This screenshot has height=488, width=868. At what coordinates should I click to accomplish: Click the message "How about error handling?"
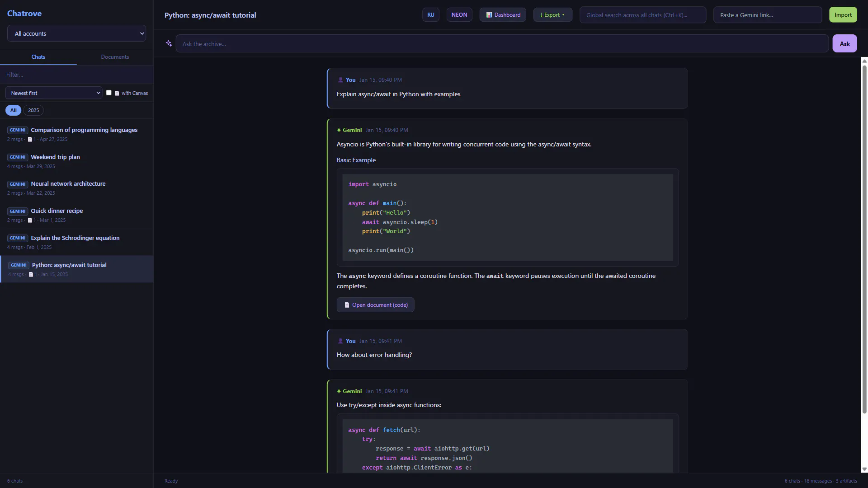pos(374,355)
